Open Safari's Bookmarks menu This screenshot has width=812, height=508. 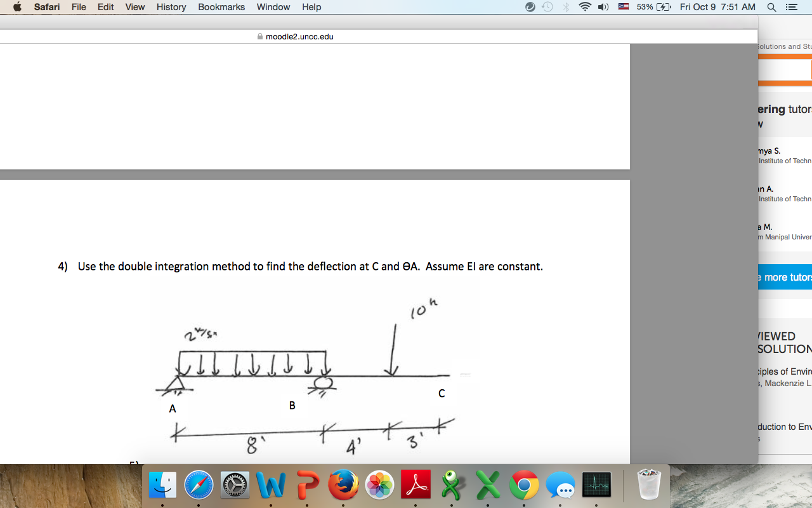(221, 7)
